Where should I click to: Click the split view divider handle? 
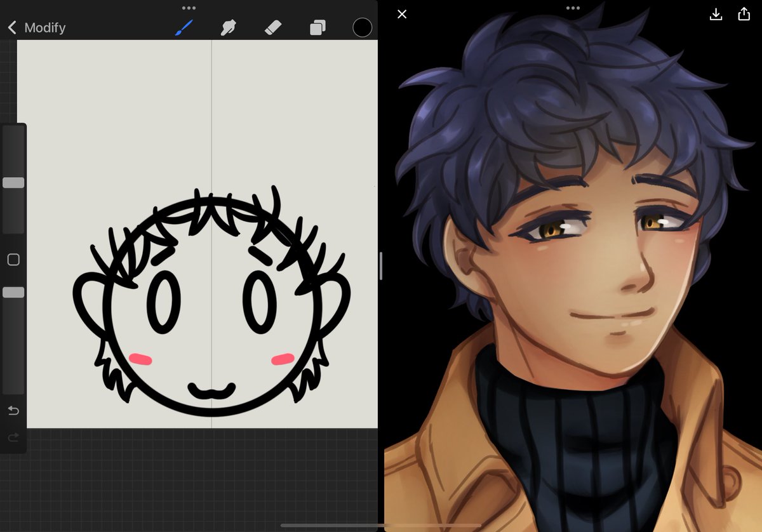(x=381, y=266)
